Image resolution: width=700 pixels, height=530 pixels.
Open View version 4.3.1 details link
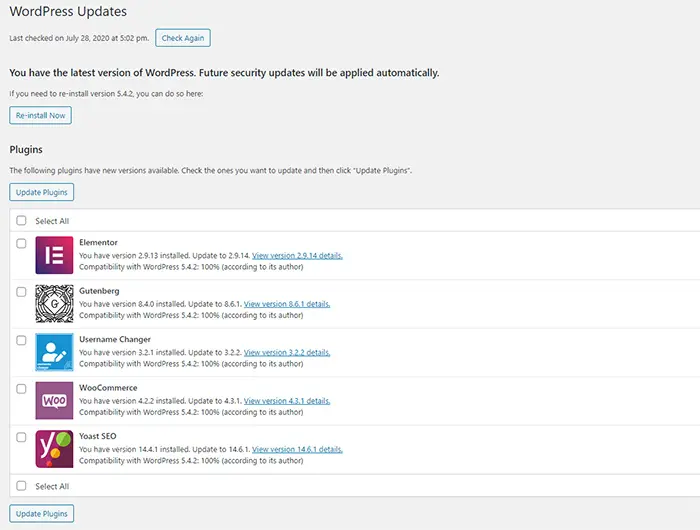287,401
